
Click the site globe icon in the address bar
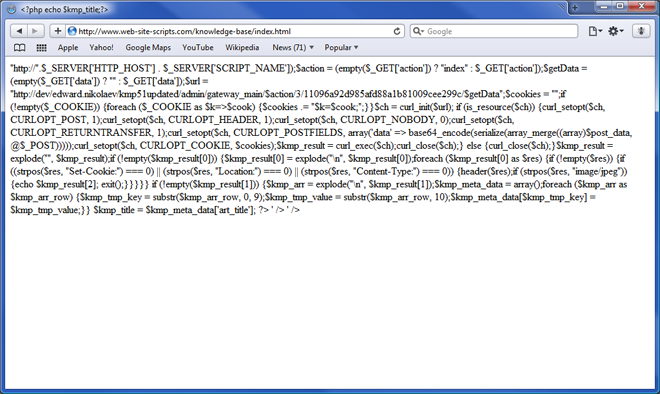[72, 31]
